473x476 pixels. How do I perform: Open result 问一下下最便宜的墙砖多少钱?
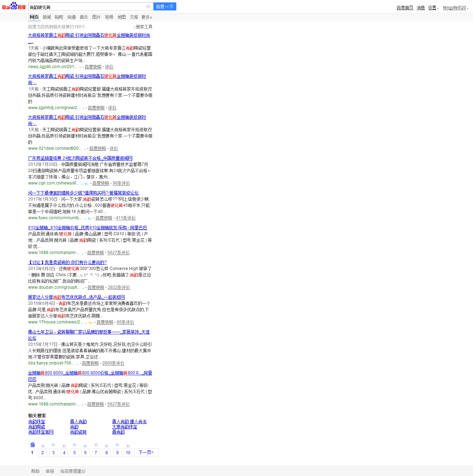[x=83, y=193]
